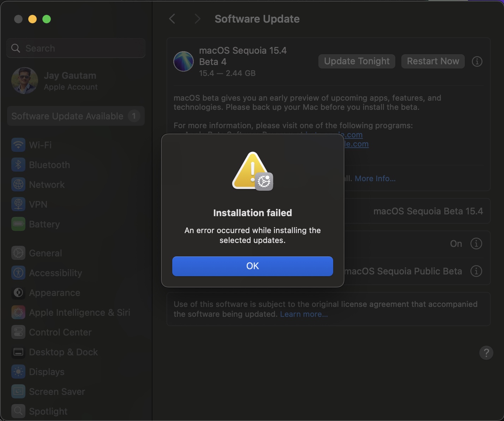Open info button next to On

click(476, 244)
